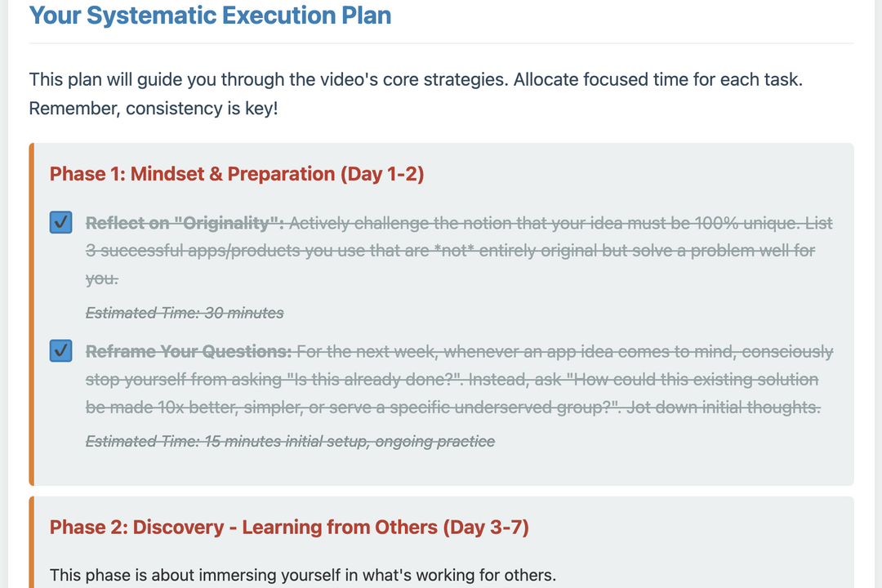This screenshot has height=588, width=882.
Task: Click the bold 'Reflect on "Originality":' label
Action: coord(185,223)
